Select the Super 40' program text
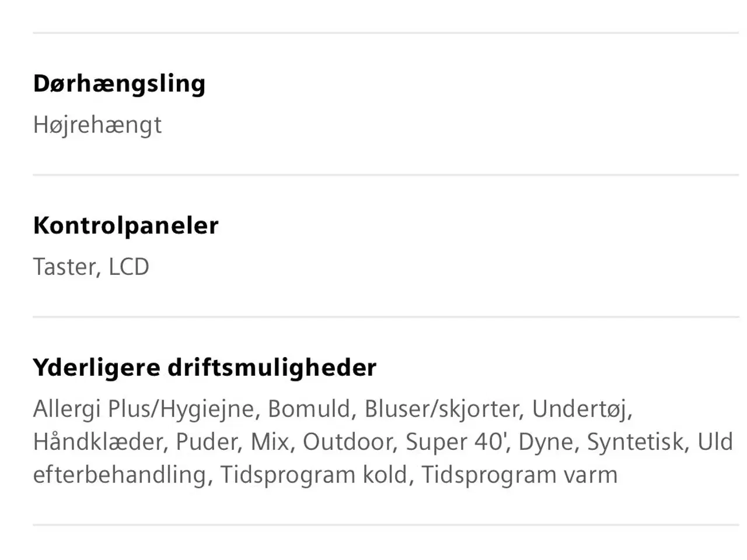Image resolution: width=747 pixels, height=560 pixels. (x=455, y=442)
